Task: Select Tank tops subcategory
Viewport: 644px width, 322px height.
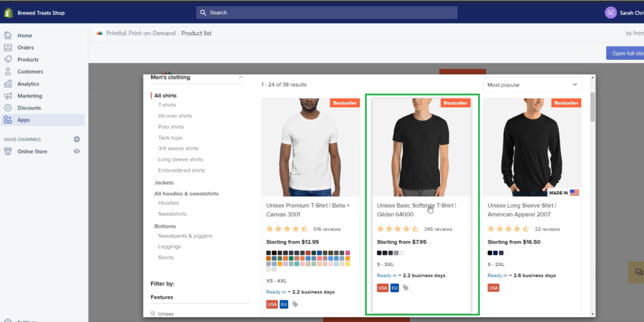Action: coord(170,138)
